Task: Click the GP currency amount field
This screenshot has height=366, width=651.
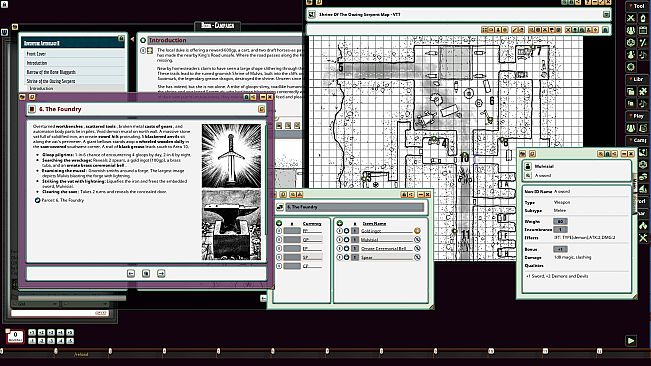Action: [292, 239]
